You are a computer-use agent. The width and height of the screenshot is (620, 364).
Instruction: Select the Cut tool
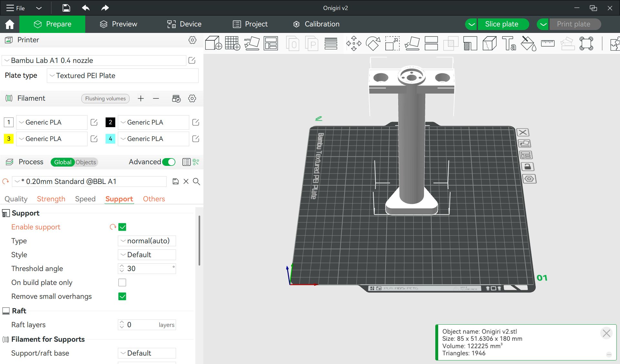tap(431, 43)
